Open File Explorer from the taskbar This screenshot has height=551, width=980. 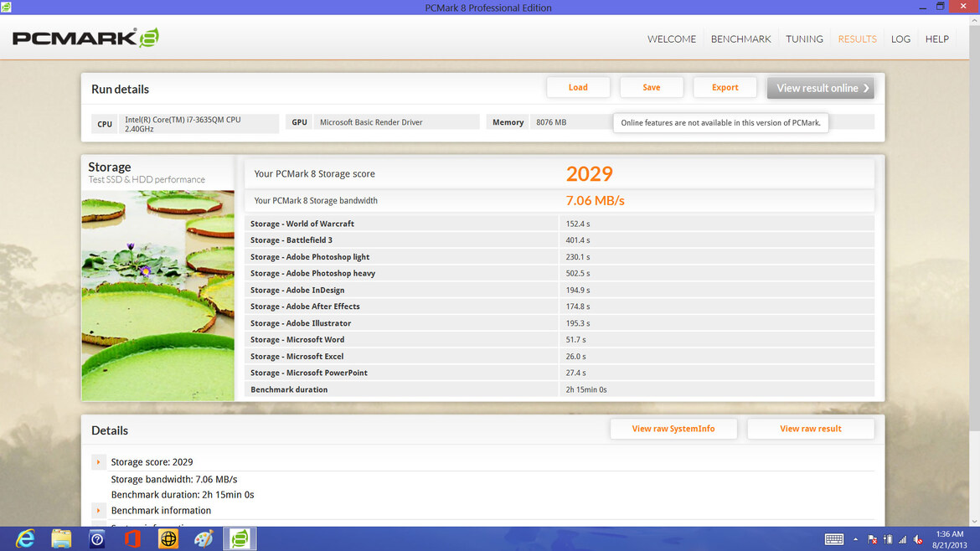[x=61, y=538]
